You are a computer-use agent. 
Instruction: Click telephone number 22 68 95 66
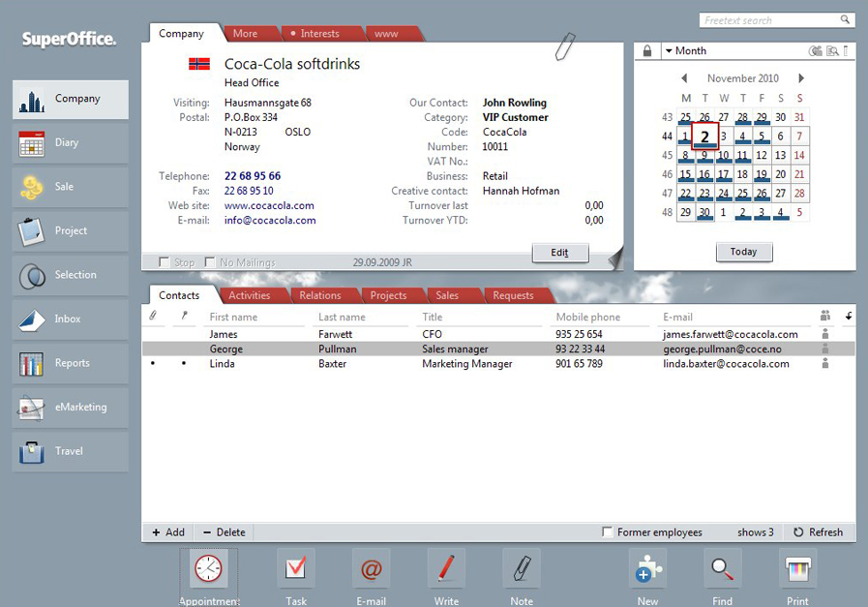tap(253, 176)
